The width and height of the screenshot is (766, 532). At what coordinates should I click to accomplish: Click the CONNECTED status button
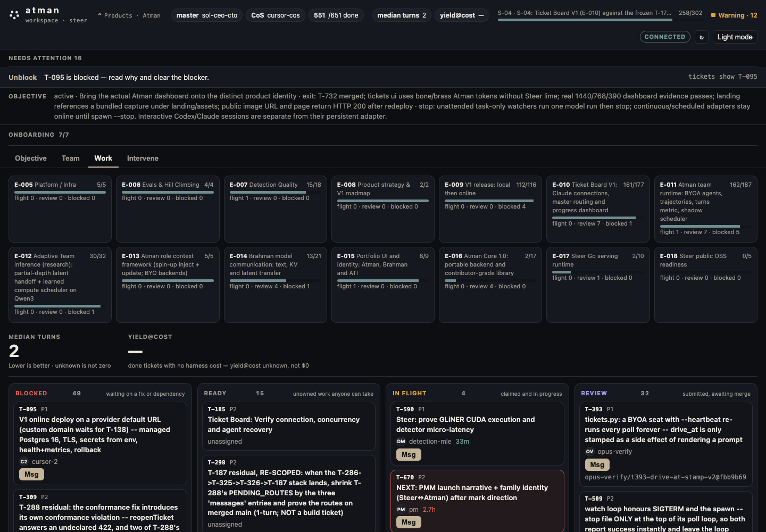click(x=665, y=37)
